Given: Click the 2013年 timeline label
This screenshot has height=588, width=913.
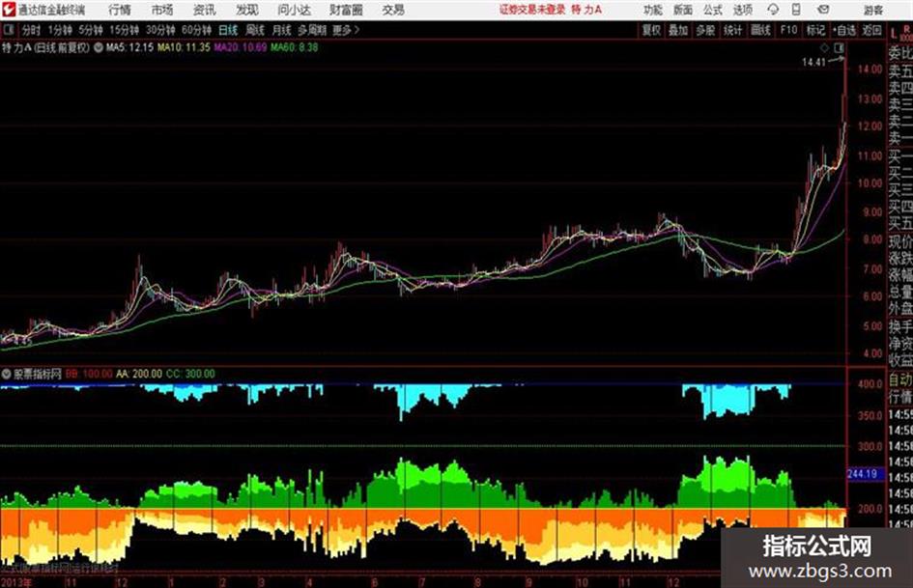Looking at the screenshot, I should click(16, 582).
